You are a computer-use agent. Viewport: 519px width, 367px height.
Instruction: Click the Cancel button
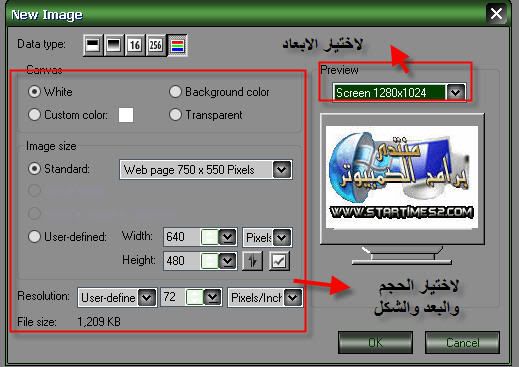pos(462,342)
